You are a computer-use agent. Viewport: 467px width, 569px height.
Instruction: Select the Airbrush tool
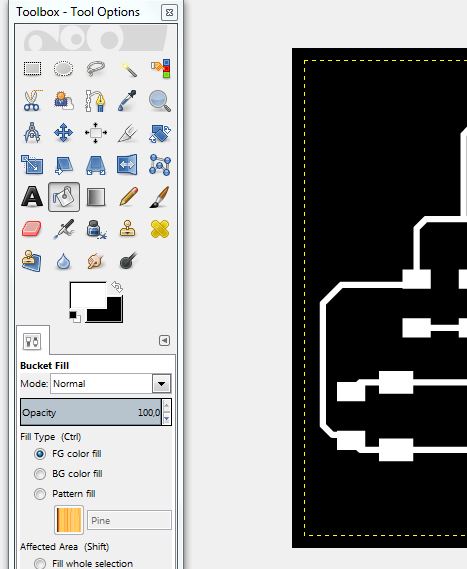pyautogui.click(x=64, y=229)
